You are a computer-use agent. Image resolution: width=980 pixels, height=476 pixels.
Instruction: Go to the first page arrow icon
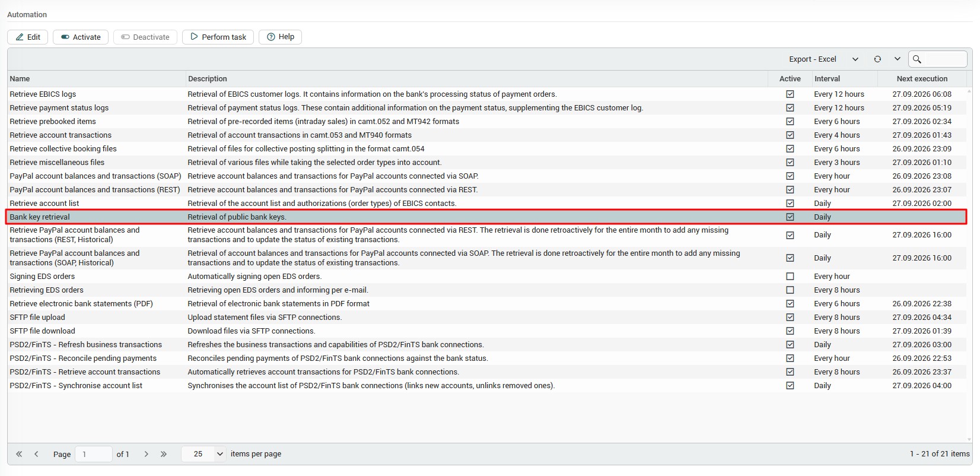point(19,454)
